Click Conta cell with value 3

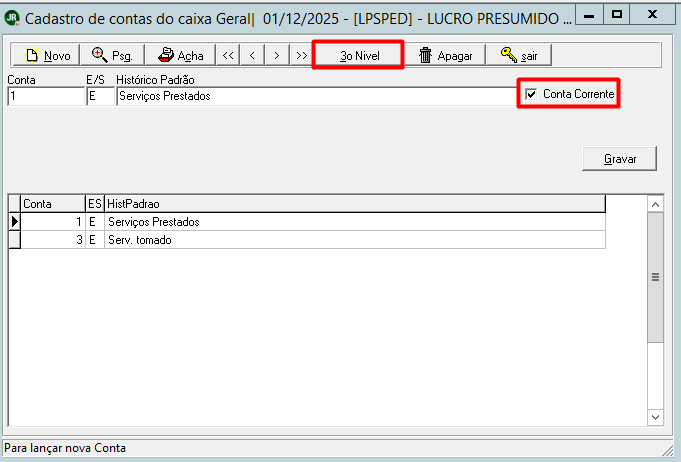pos(53,240)
